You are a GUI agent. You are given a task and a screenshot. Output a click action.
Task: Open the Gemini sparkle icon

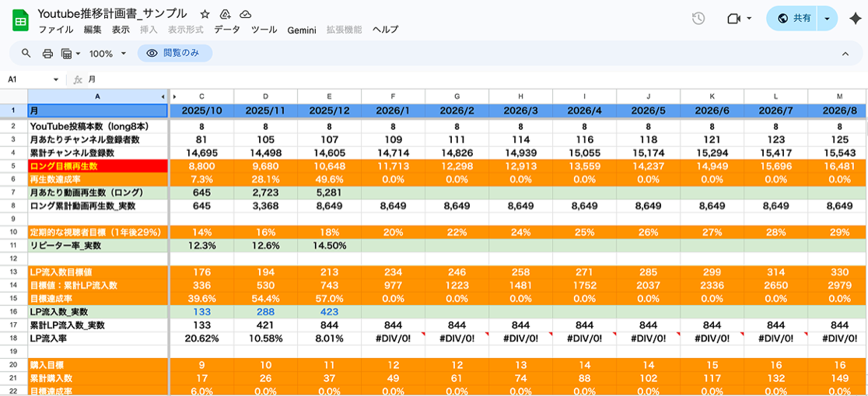tap(854, 18)
